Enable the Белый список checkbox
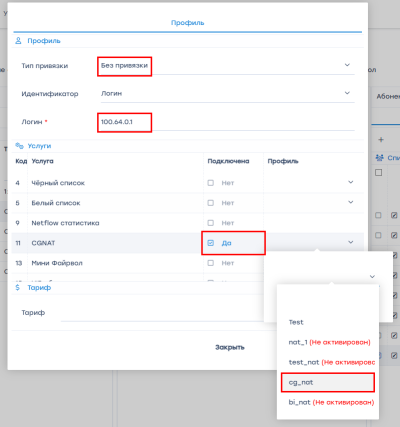The height and width of the screenshot is (427, 400). tap(211, 203)
